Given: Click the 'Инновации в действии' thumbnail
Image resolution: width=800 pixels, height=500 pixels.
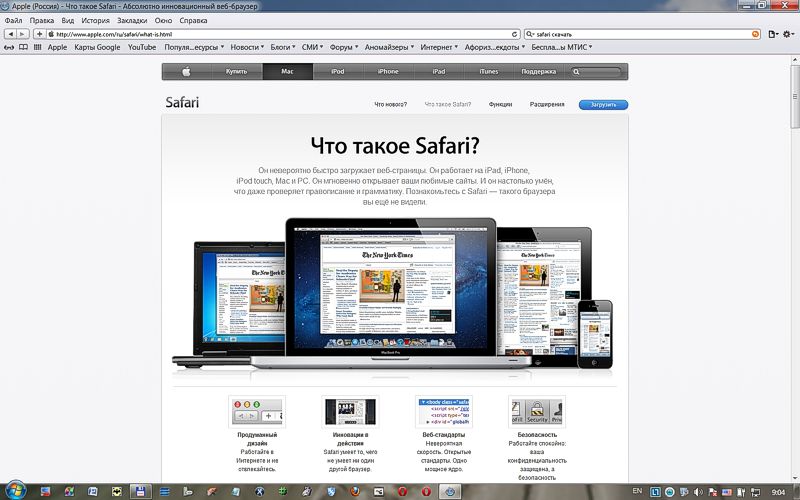Looking at the screenshot, I should click(350, 411).
